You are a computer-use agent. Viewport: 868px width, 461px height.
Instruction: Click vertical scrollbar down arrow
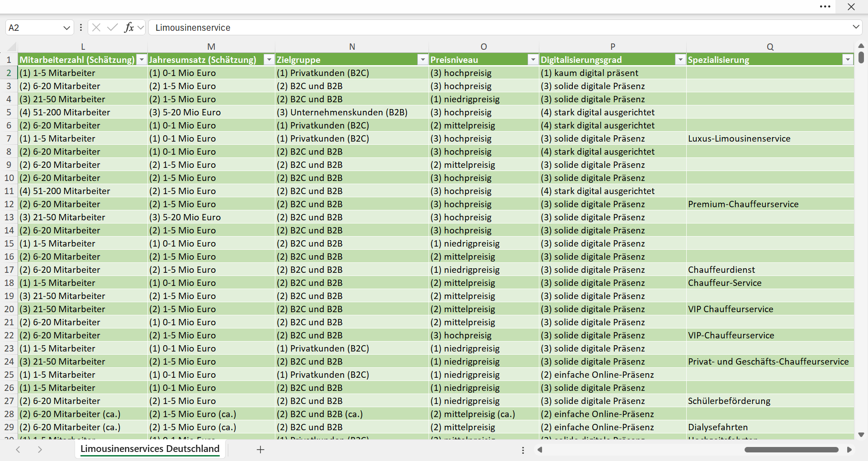(x=861, y=435)
